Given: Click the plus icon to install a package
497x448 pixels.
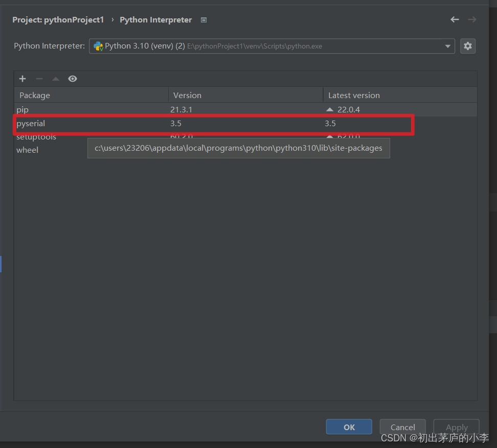Looking at the screenshot, I should point(22,79).
